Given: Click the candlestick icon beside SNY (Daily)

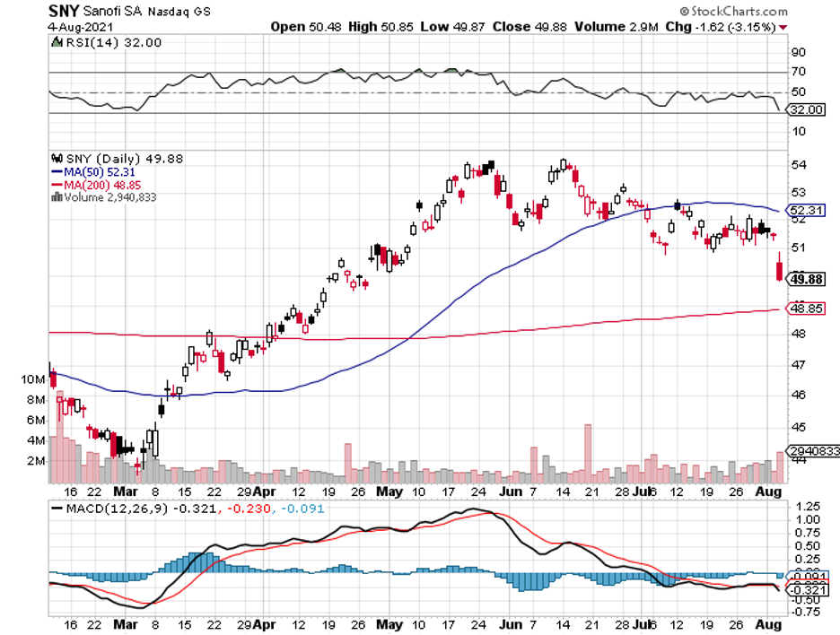Looking at the screenshot, I should pyautogui.click(x=57, y=159).
